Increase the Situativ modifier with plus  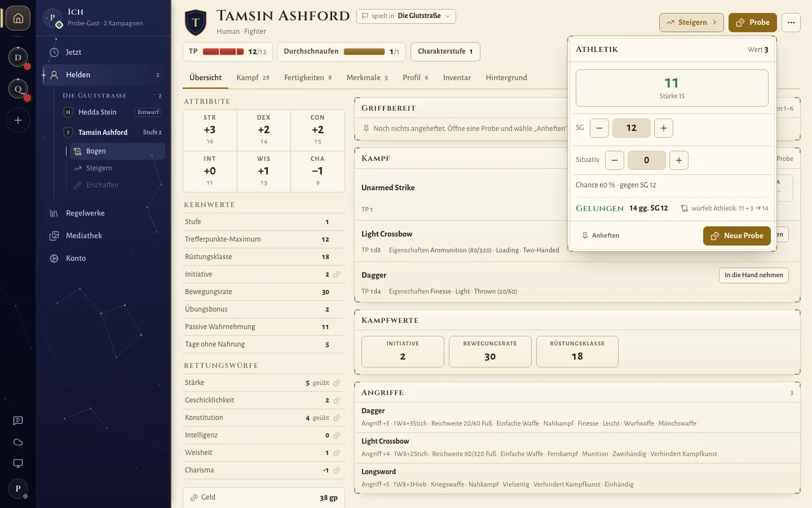click(679, 160)
